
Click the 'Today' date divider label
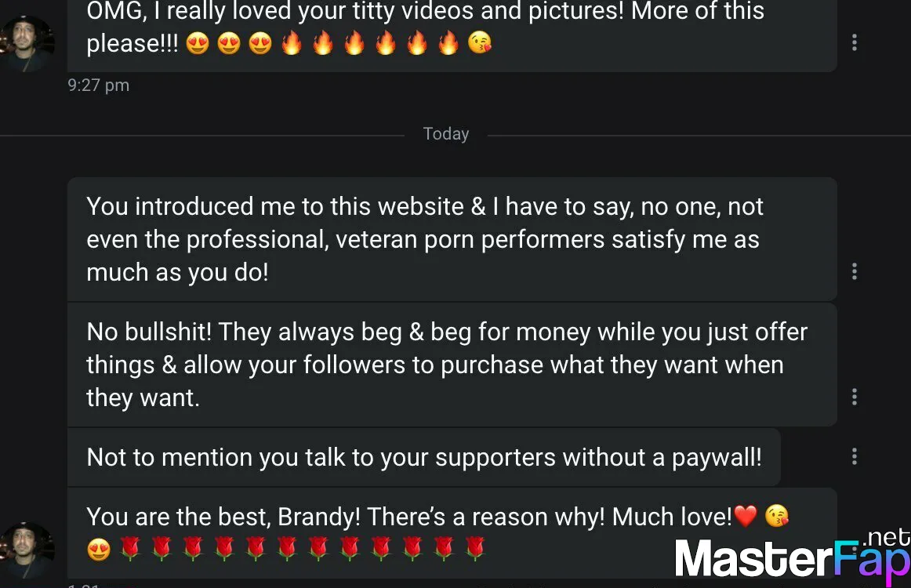coord(445,133)
